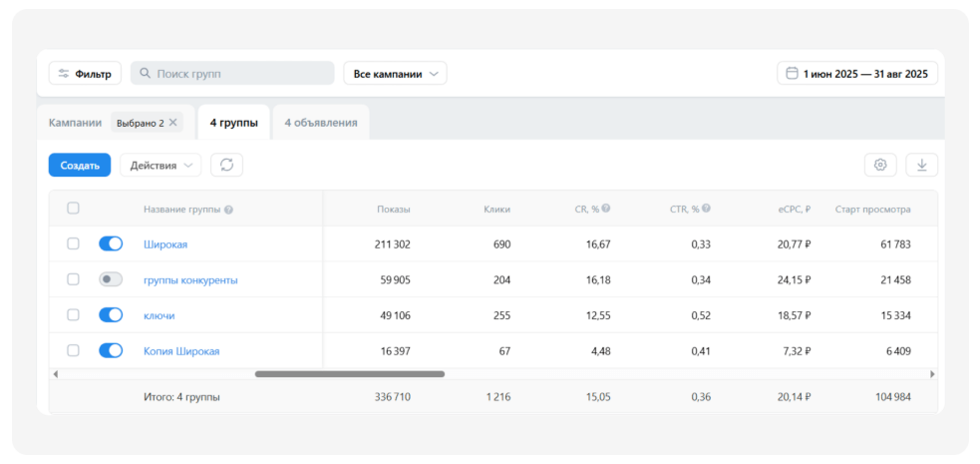Click the download export icon
The height and width of the screenshot is (464, 980).
(921, 165)
